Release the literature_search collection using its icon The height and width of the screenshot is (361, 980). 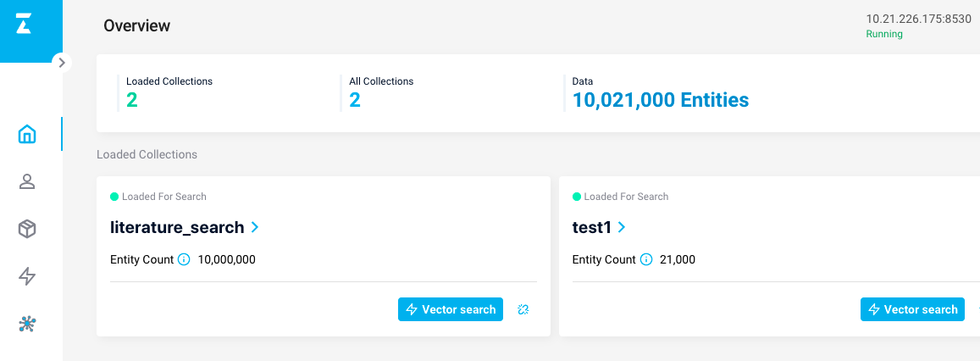523,309
